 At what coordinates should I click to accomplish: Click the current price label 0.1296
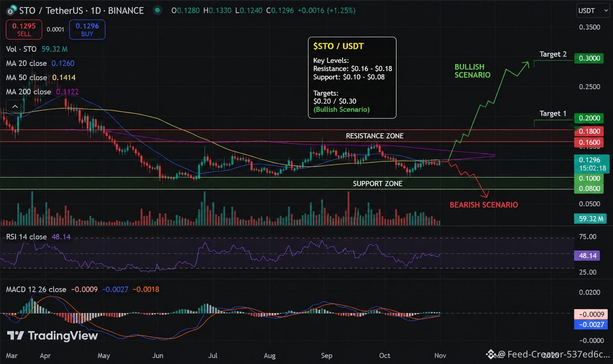point(592,164)
